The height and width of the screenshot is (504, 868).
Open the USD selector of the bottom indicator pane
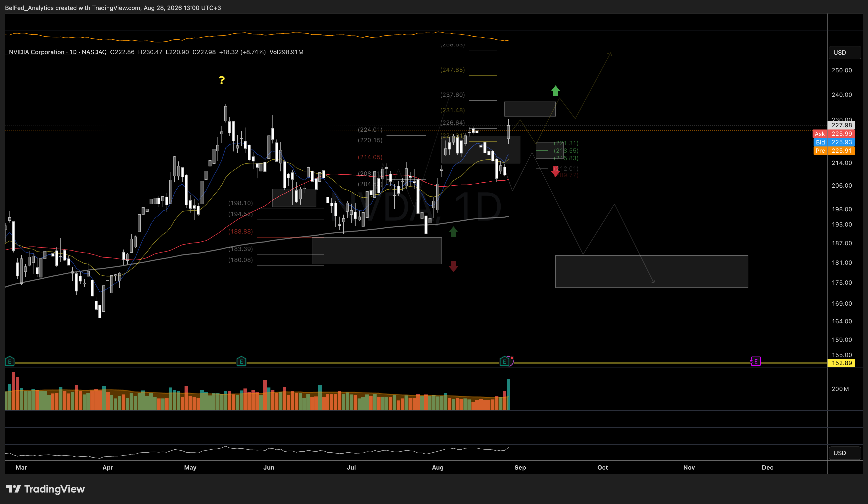point(845,453)
